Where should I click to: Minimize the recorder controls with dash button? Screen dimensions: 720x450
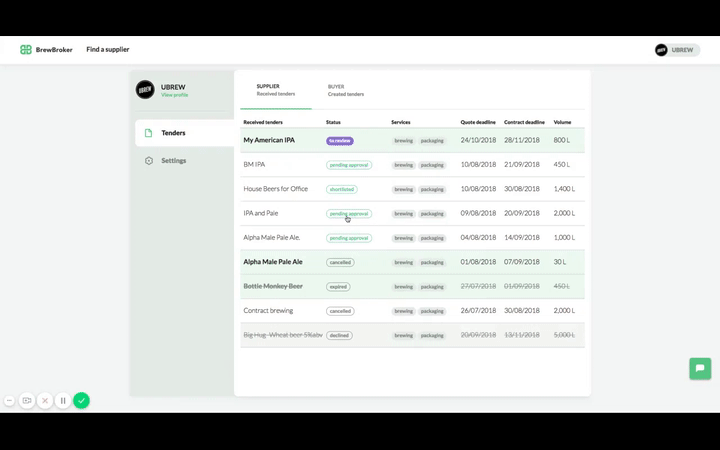pos(9,400)
